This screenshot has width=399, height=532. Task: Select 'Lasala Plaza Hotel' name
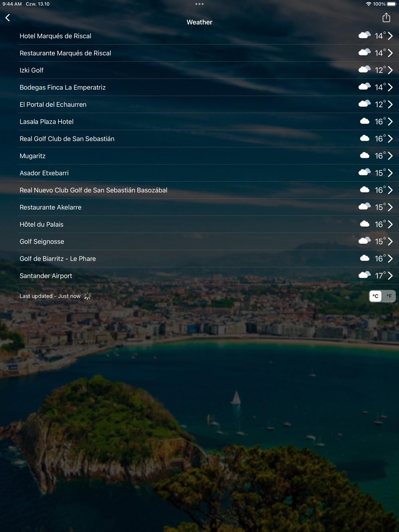point(47,122)
